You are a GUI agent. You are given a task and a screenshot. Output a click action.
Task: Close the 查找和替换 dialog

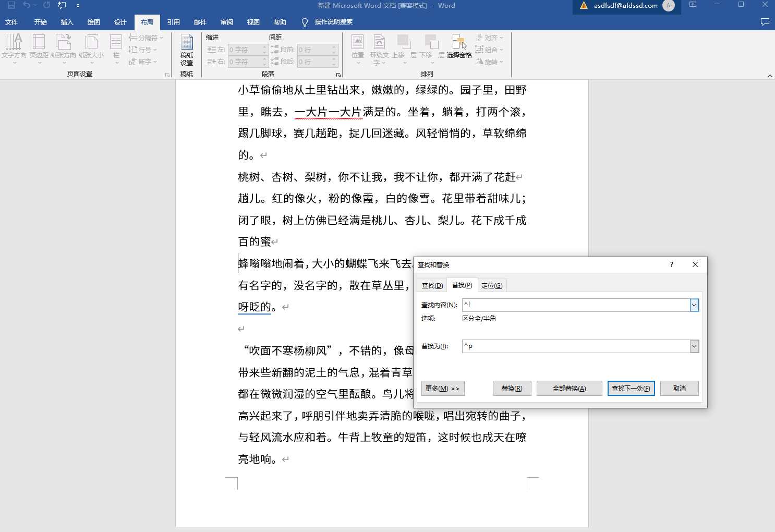[695, 264]
